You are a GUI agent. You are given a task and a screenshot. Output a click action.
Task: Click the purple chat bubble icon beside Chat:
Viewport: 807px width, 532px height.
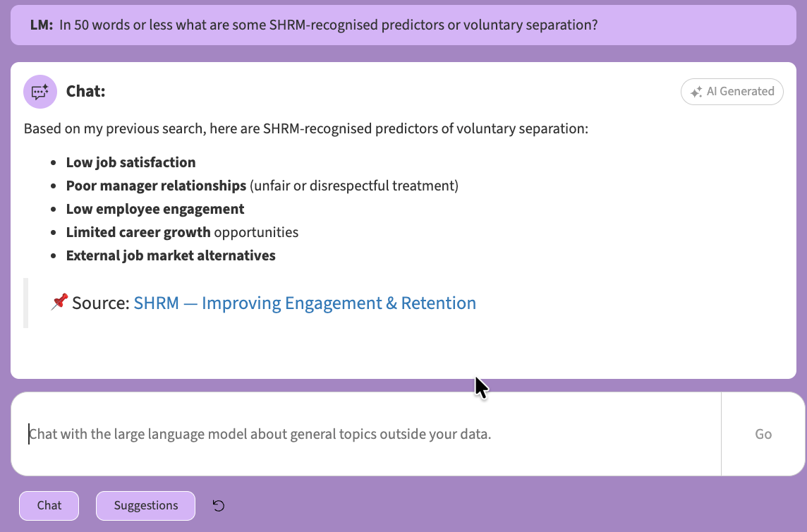click(40, 92)
